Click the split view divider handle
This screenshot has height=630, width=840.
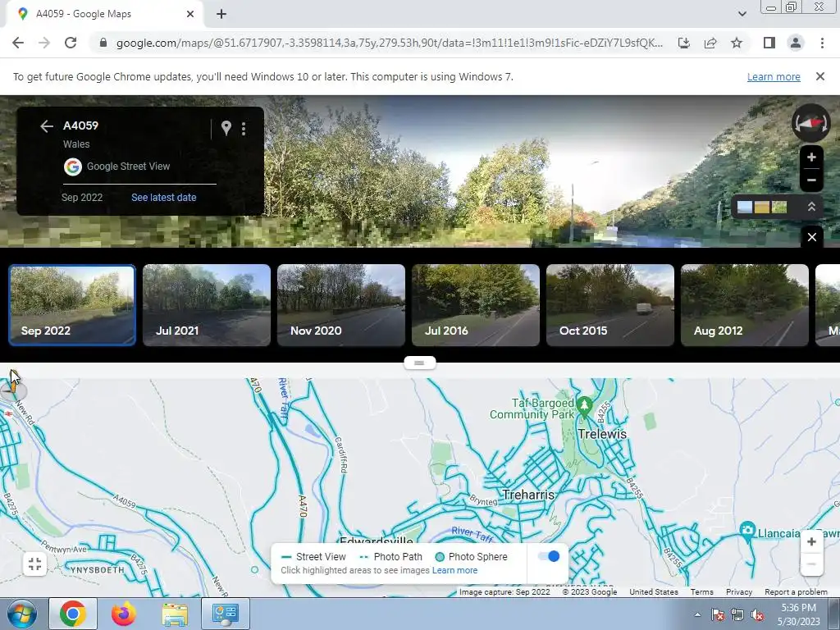coord(419,363)
